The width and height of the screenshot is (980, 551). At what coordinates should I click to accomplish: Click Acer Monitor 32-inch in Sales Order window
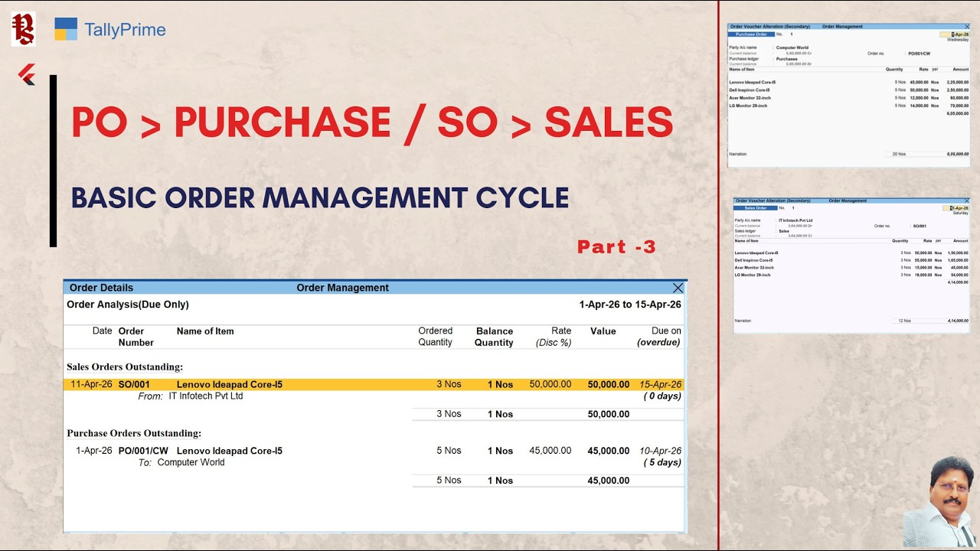(753, 268)
